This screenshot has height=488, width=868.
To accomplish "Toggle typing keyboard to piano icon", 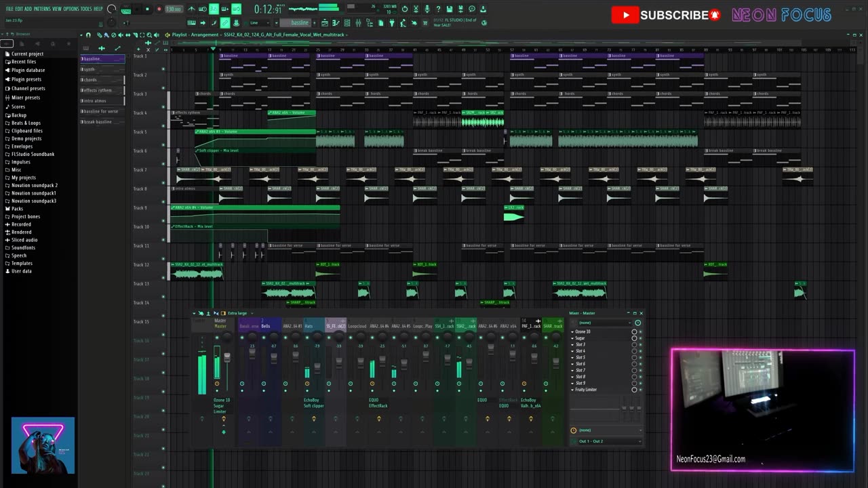I will click(192, 22).
